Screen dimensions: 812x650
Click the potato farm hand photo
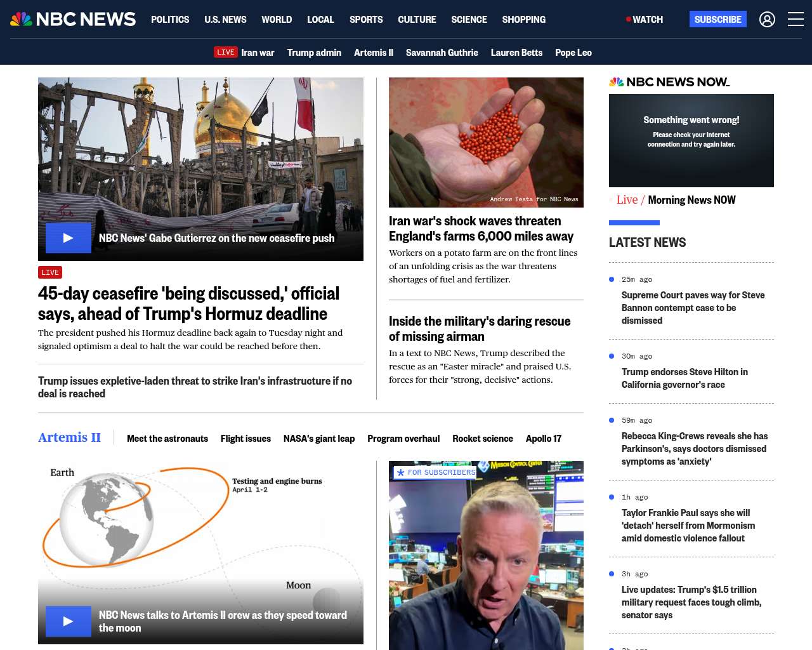[x=486, y=142]
